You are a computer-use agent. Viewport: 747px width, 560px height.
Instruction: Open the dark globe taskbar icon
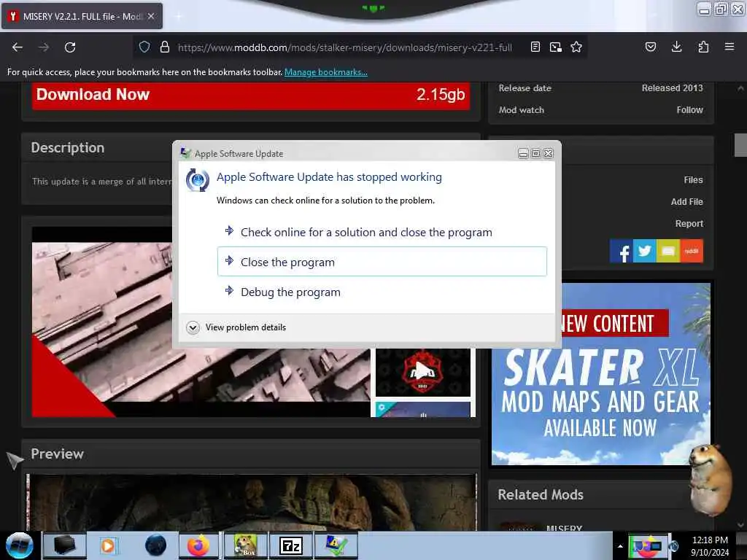pos(155,545)
